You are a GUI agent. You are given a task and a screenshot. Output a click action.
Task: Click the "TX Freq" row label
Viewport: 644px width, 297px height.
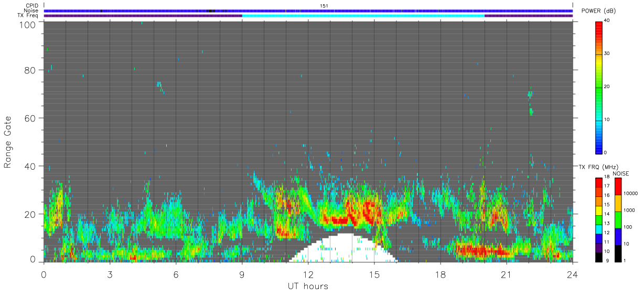(x=29, y=15)
